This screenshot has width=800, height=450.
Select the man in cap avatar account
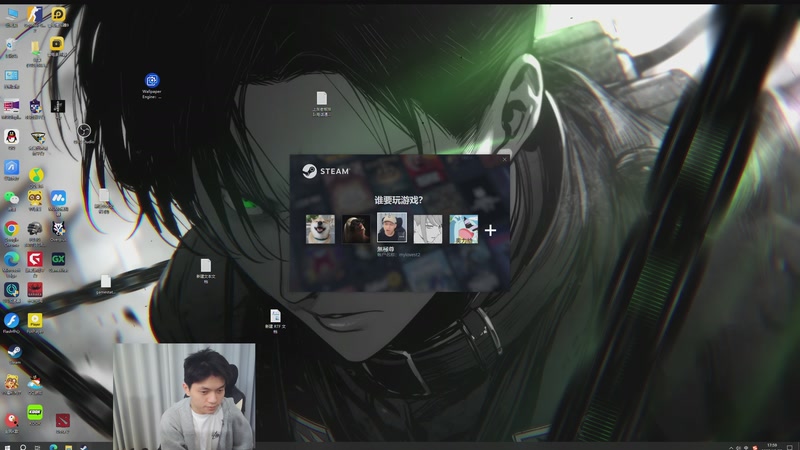pyautogui.click(x=391, y=228)
